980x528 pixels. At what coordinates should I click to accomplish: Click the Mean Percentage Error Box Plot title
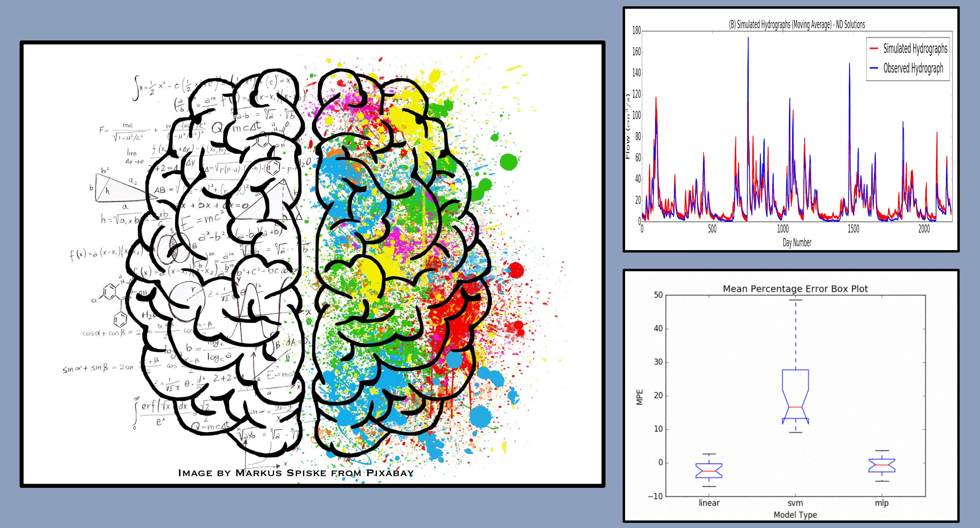coord(795,289)
